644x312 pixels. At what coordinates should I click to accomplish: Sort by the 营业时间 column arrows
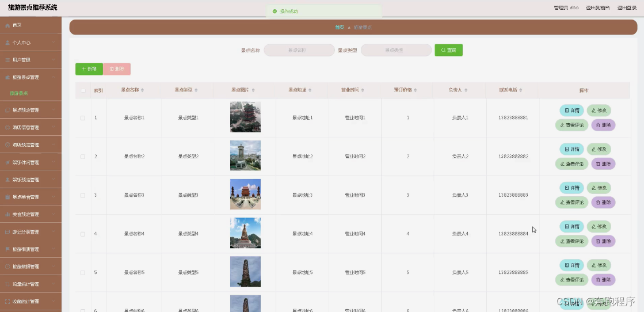(x=363, y=90)
